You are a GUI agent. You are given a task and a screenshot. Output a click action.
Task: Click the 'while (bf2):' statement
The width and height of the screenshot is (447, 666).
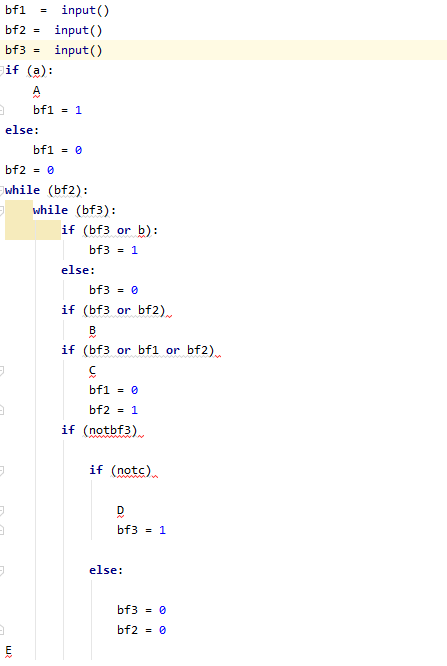[x=46, y=190]
